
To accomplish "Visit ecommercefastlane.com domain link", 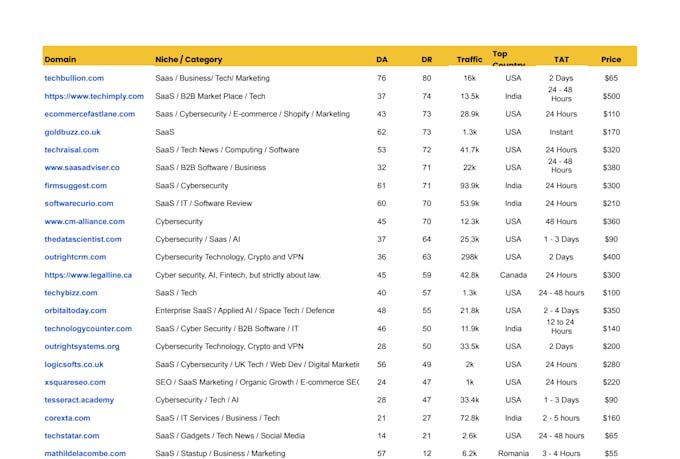I will pos(90,114).
